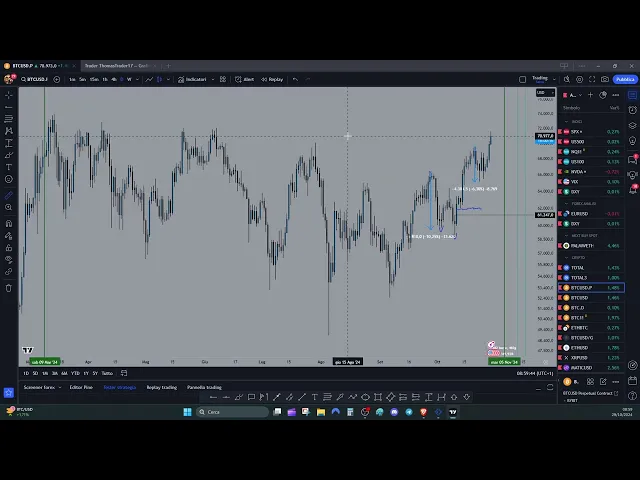The image size is (640, 480).
Task: Select the Tutto date range
Action: (107, 373)
